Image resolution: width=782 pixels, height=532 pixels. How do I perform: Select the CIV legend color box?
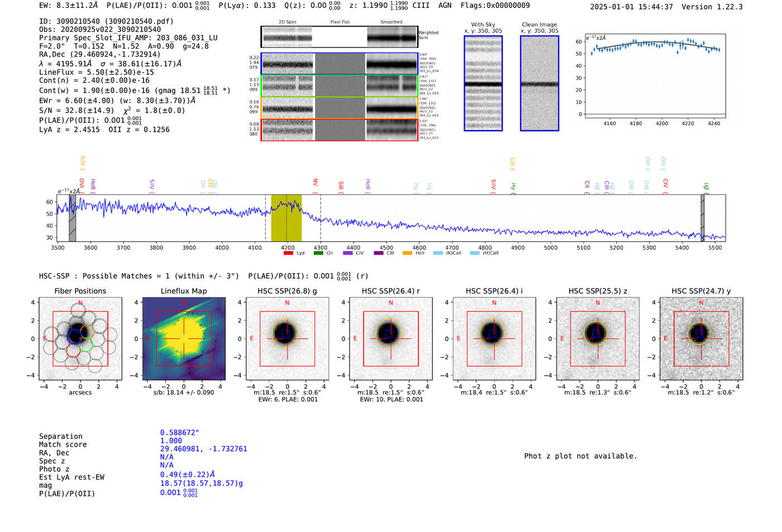click(348, 253)
